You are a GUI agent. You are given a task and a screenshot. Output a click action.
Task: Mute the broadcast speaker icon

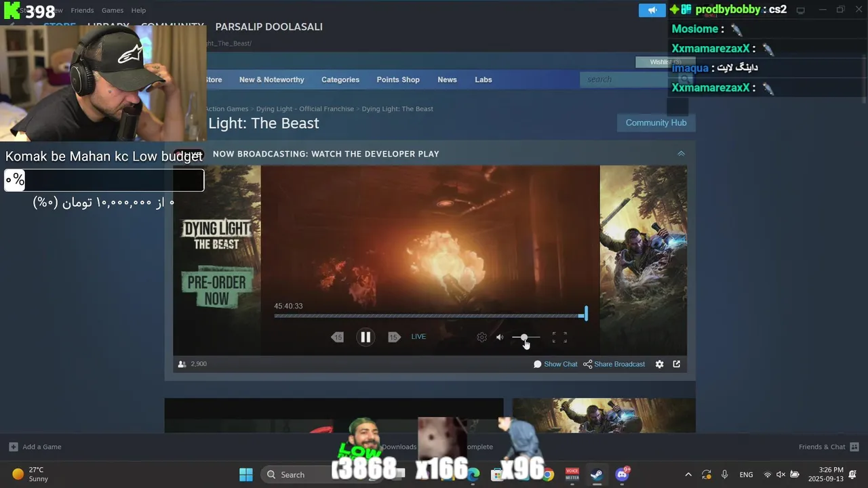500,337
